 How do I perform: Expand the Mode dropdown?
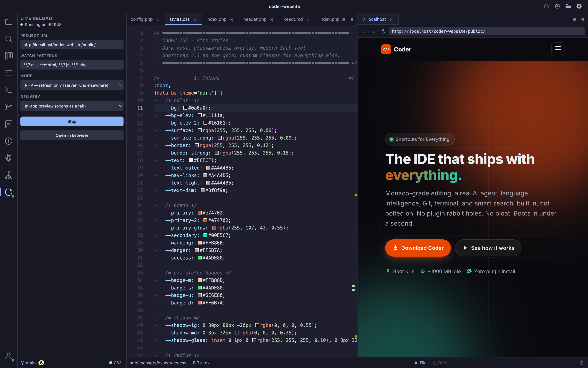pyautogui.click(x=72, y=85)
